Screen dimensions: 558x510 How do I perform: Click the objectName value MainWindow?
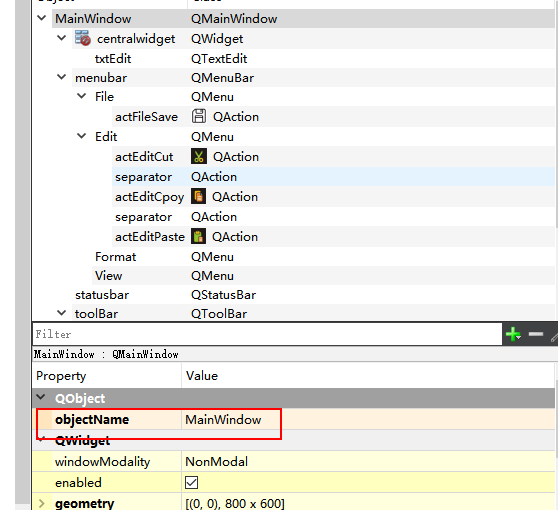coord(223,420)
